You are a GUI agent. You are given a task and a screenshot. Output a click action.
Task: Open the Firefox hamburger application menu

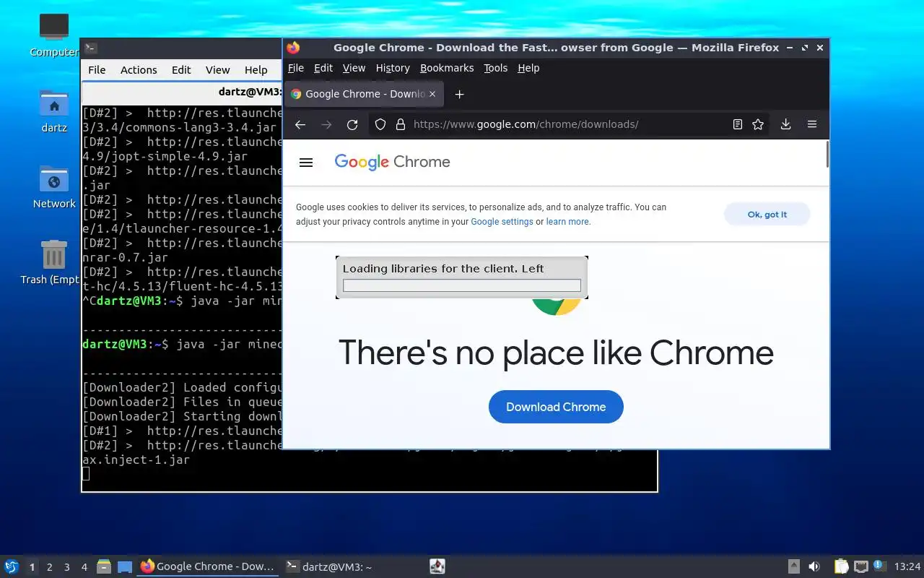[812, 124]
